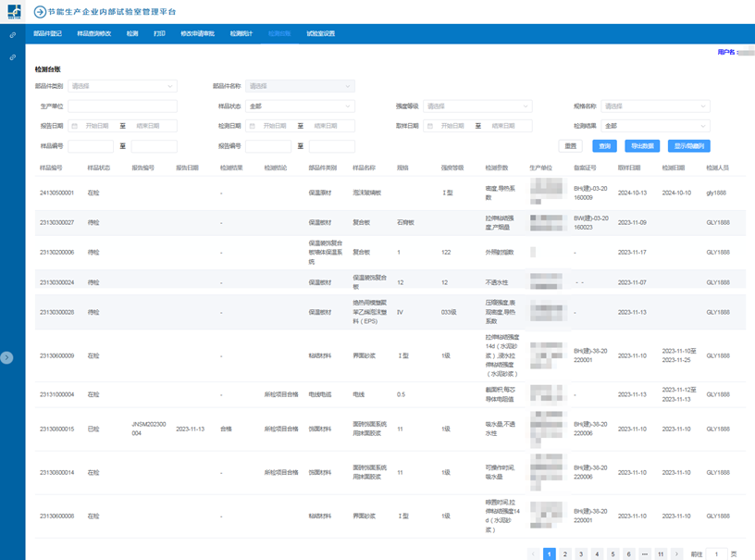
Task: Click the 生产单位 input field
Action: (x=122, y=106)
